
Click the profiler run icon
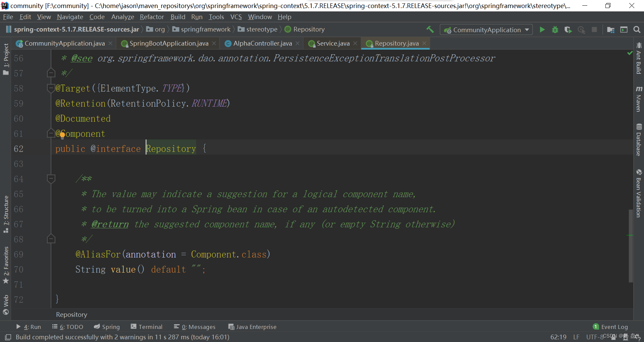pos(581,30)
